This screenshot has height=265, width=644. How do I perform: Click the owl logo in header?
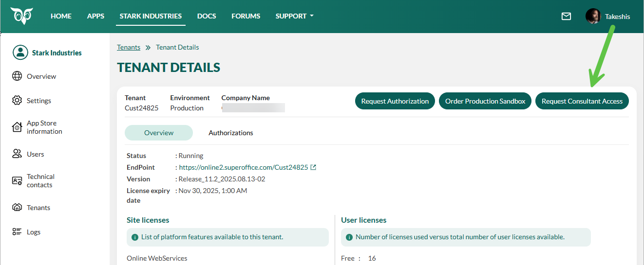coord(22,16)
